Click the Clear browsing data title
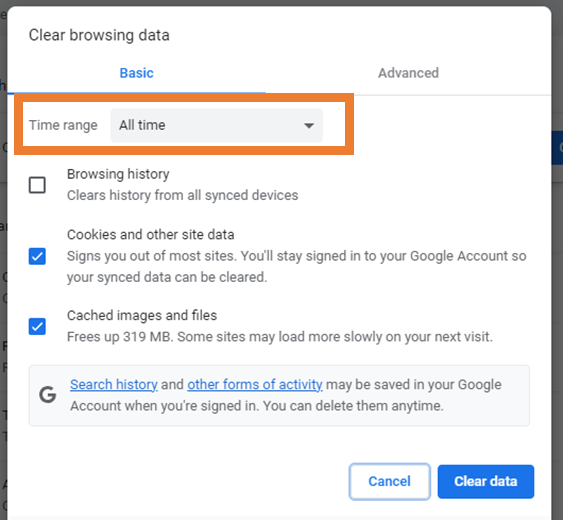The image size is (563, 520). [99, 35]
